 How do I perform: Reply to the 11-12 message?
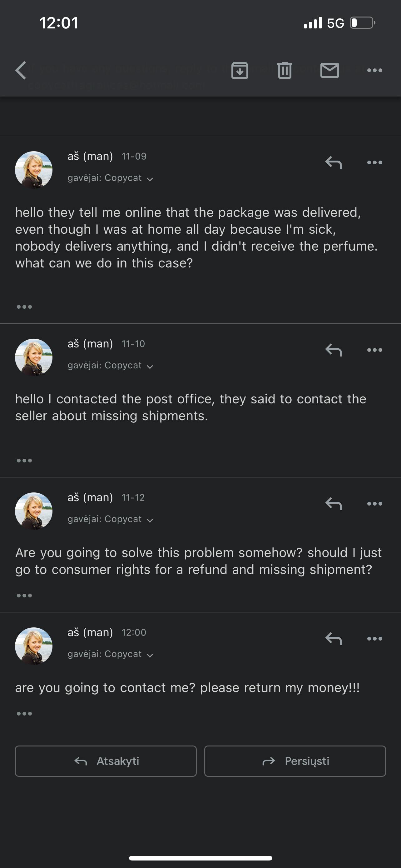coord(333,504)
